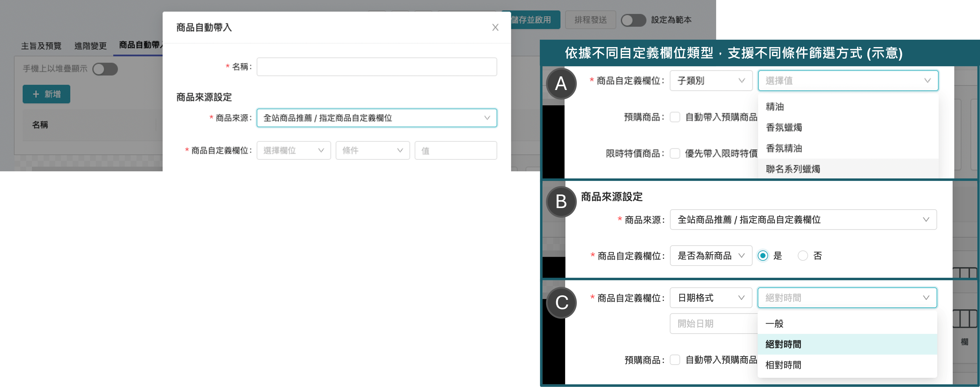Viewport: 980px width, 387px height.
Task: Open 商品來源 dropdown in dialog
Action: point(377,118)
